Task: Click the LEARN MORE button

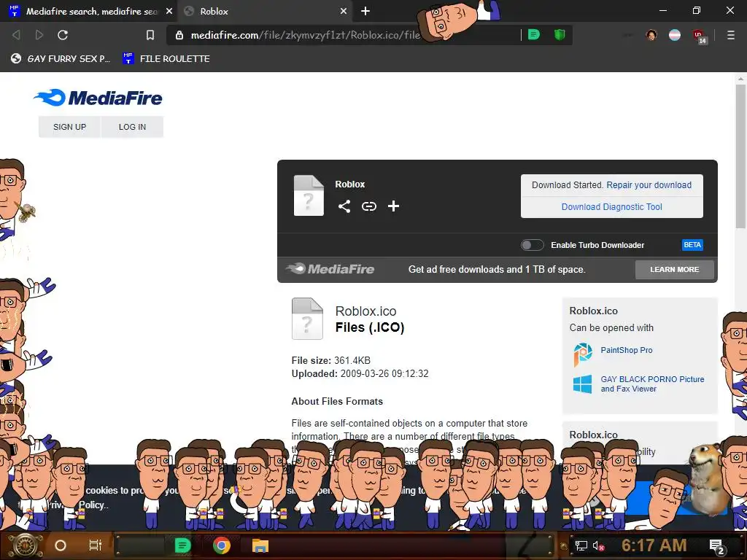Action: (675, 270)
